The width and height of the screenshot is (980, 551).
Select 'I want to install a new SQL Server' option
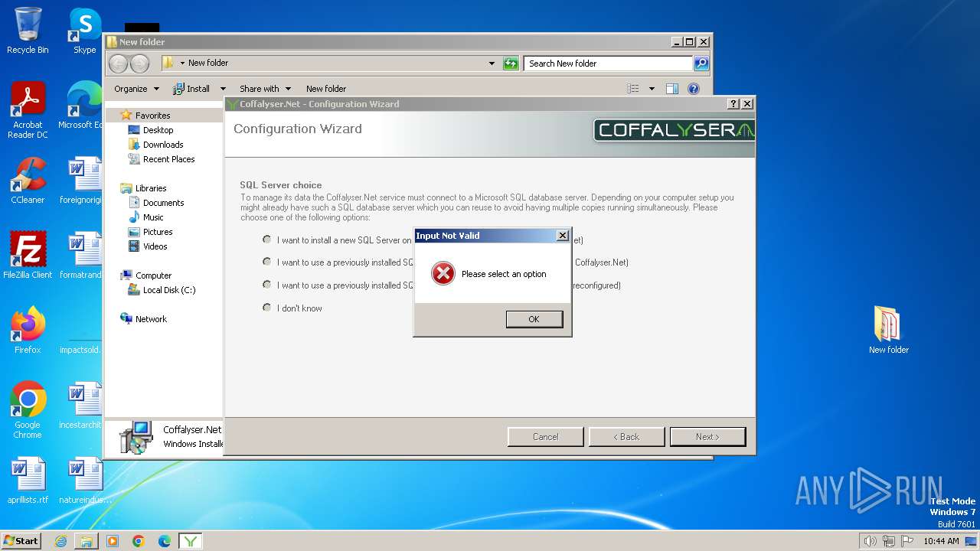(267, 240)
